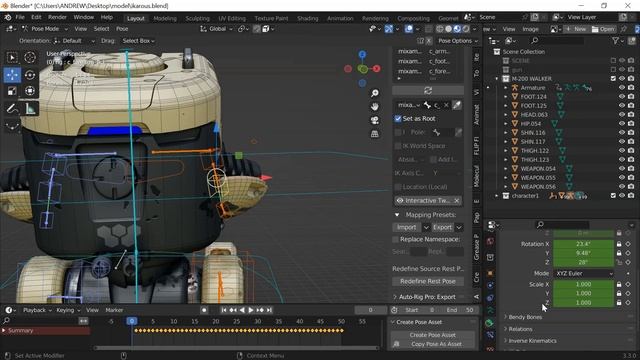Click keyframe diamond beside Rotation X
Screen dimensions: 640x360
pos(628,244)
